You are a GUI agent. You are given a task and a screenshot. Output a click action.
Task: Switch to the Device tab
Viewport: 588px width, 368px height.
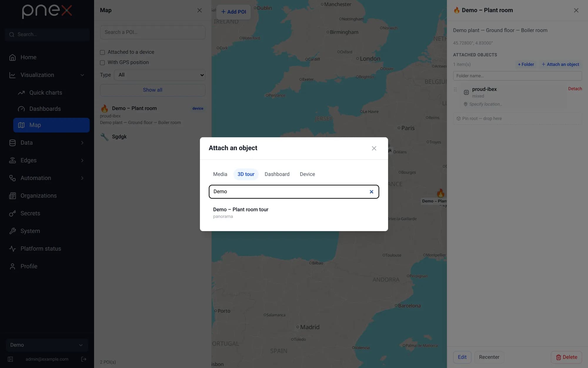tap(307, 174)
